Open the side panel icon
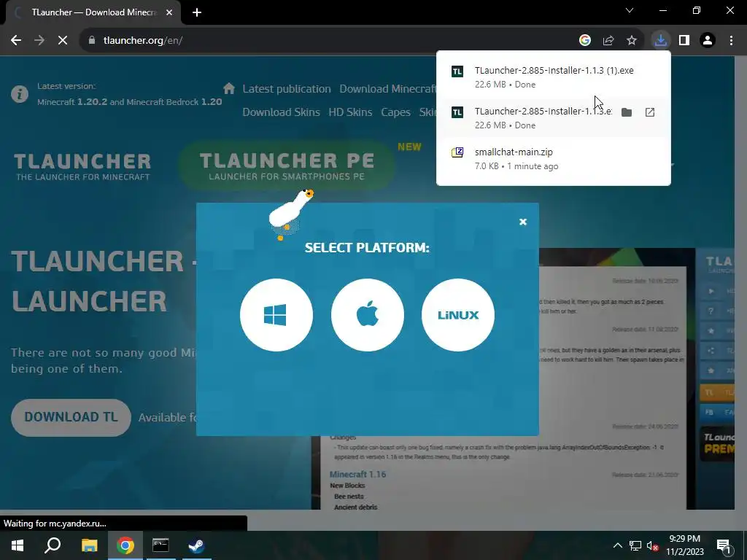 [684, 41]
